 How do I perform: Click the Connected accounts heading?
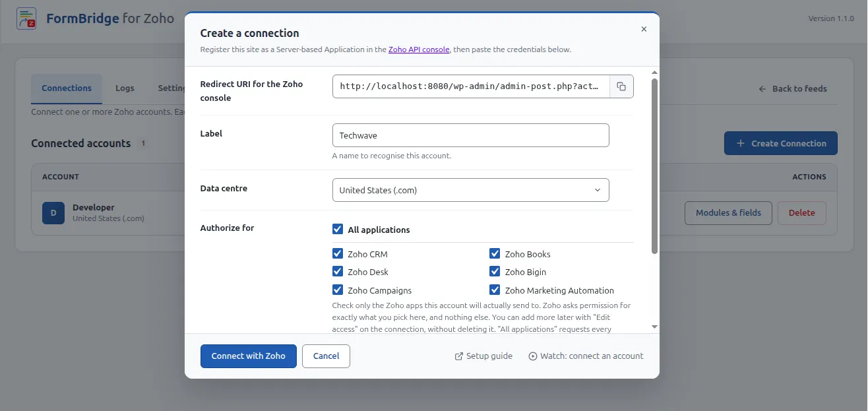[81, 143]
